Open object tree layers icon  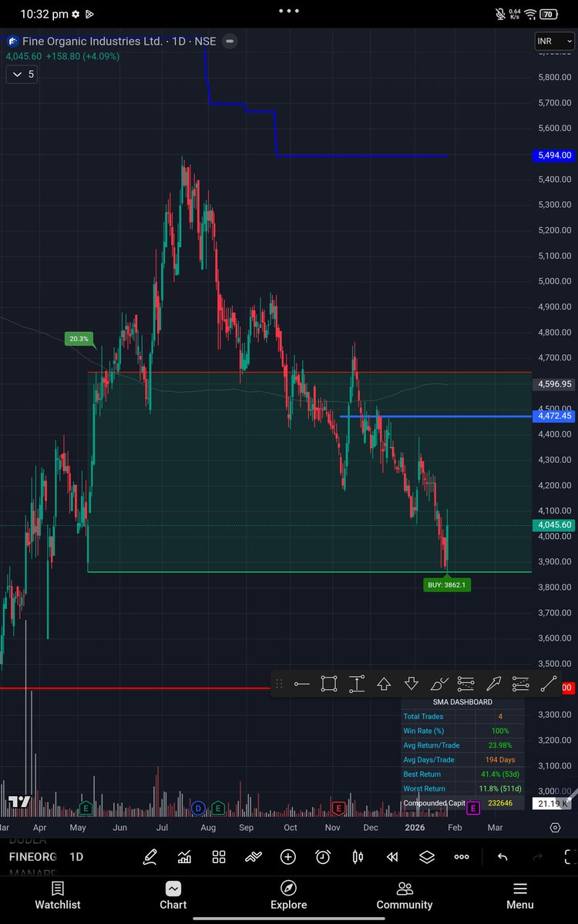coord(427,856)
